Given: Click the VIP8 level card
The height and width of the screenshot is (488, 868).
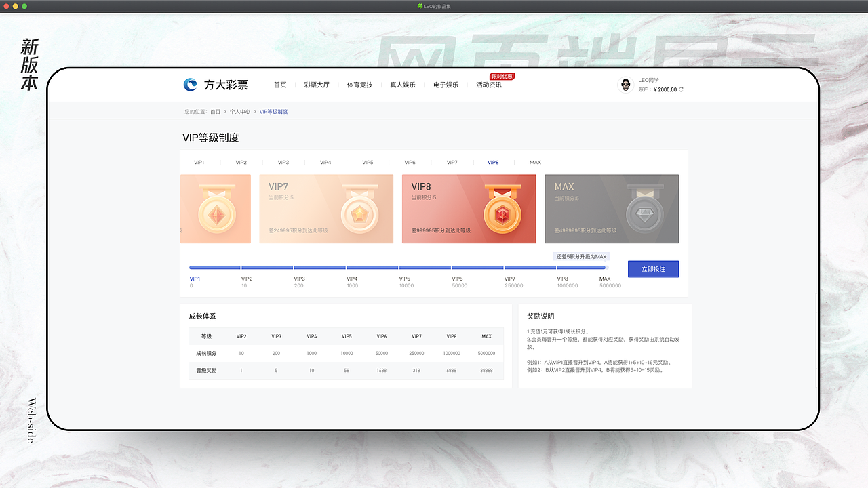Looking at the screenshot, I should (469, 209).
